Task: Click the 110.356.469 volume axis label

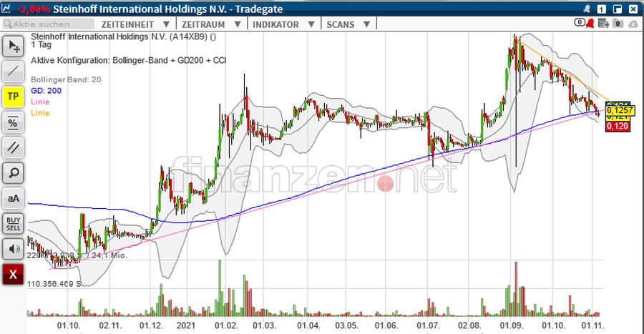Action: [x=54, y=283]
